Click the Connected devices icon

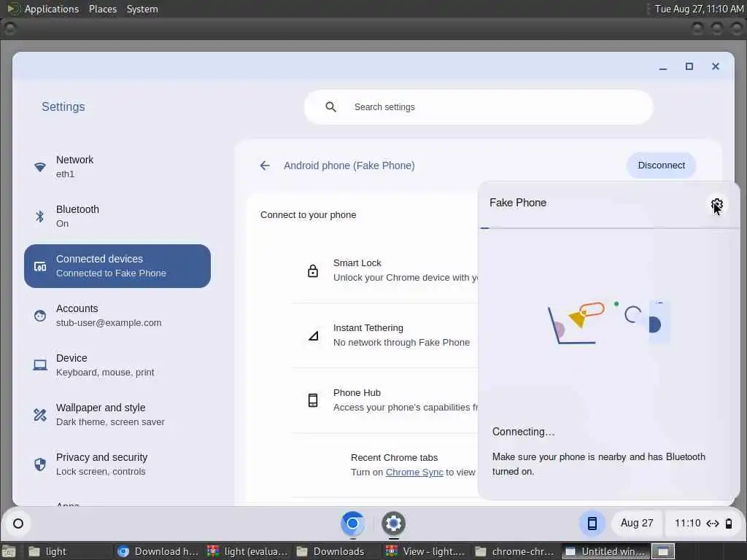[40, 266]
